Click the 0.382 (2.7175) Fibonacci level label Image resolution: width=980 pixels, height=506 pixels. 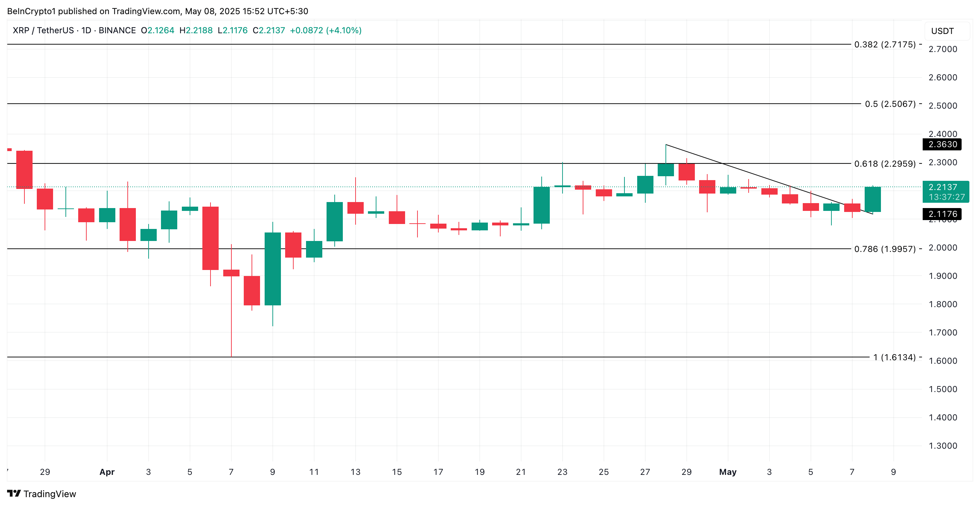(x=885, y=45)
